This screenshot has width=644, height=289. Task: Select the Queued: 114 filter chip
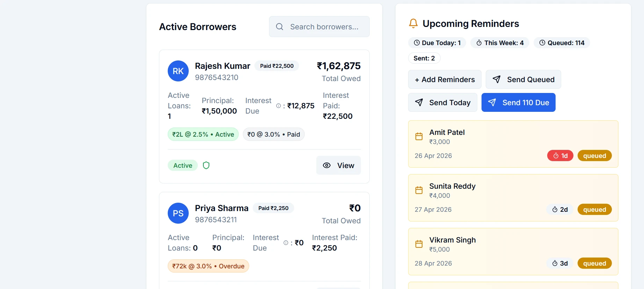[x=562, y=43]
